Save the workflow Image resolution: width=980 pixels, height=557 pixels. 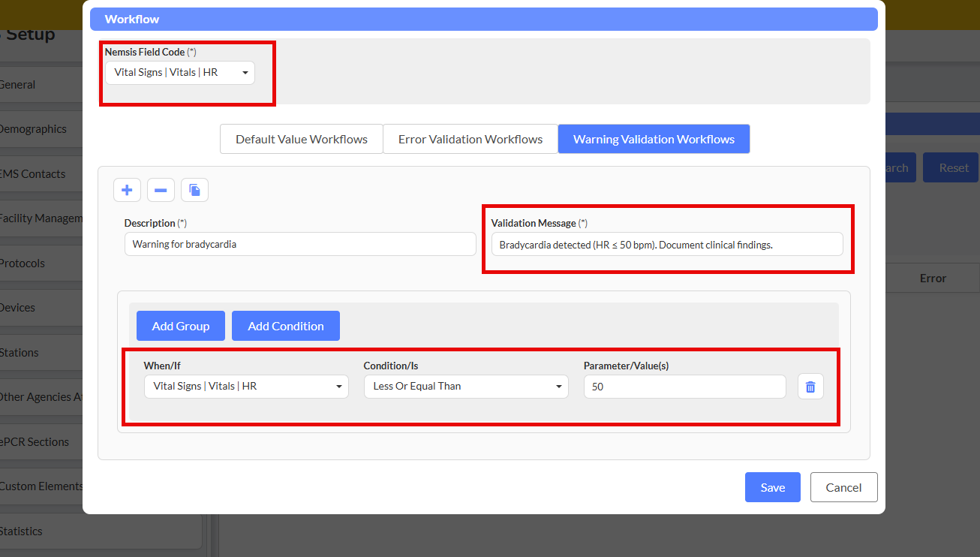click(x=772, y=487)
